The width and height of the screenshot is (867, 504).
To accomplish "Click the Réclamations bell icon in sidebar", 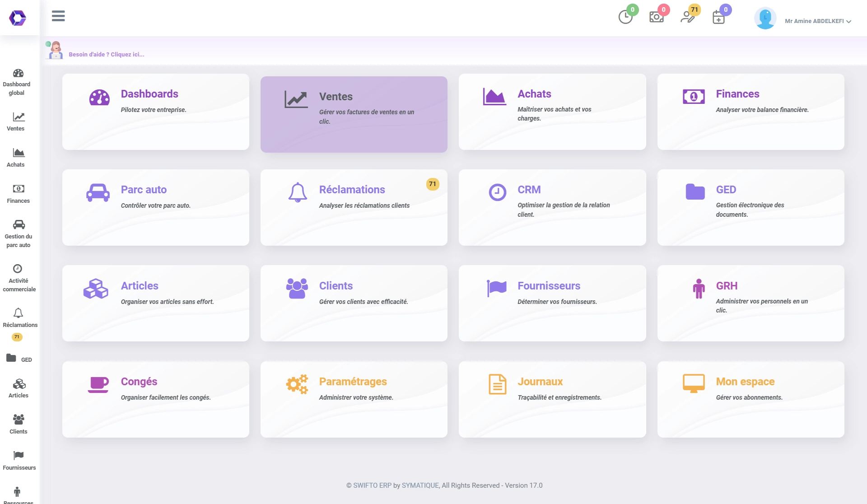I will [18, 313].
